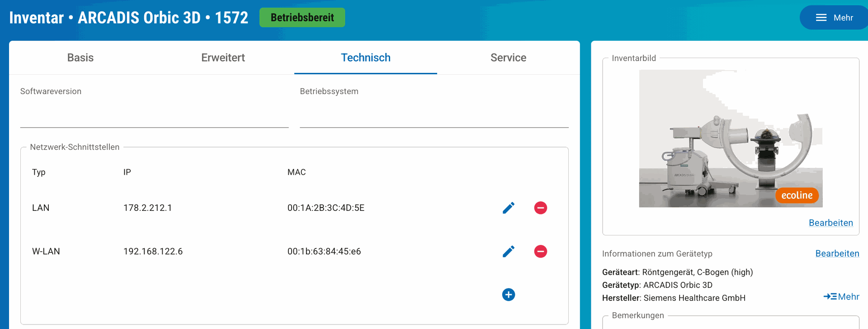This screenshot has height=329, width=868.
Task: Click the Betriebsbereit status badge
Action: pyautogui.click(x=302, y=18)
